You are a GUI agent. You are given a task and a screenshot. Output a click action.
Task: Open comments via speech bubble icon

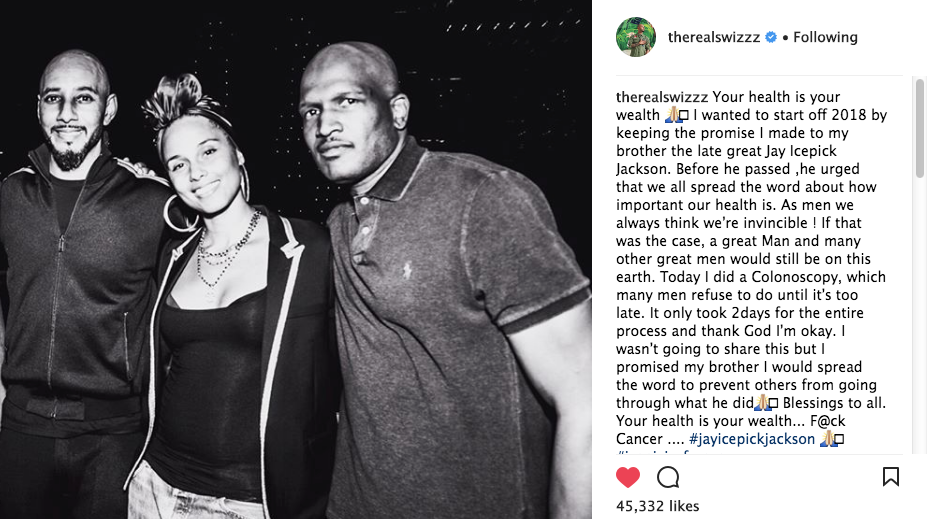[x=668, y=477]
